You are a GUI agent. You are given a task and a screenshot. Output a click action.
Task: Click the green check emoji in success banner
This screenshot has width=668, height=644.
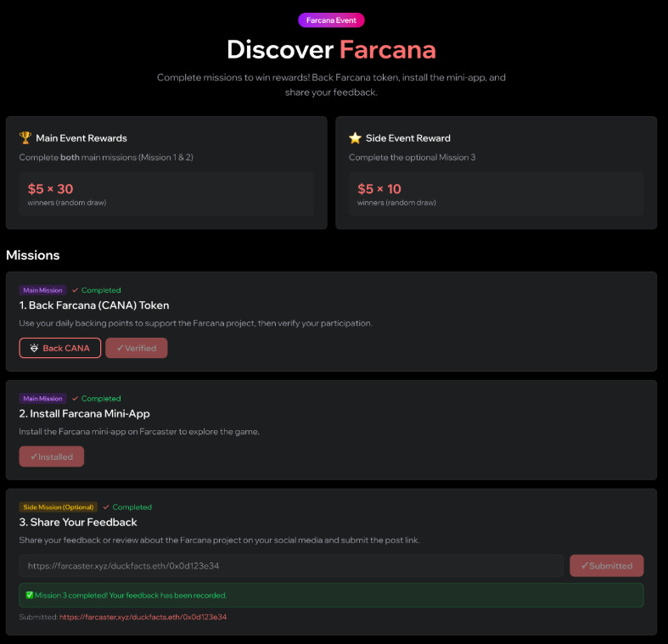30,595
